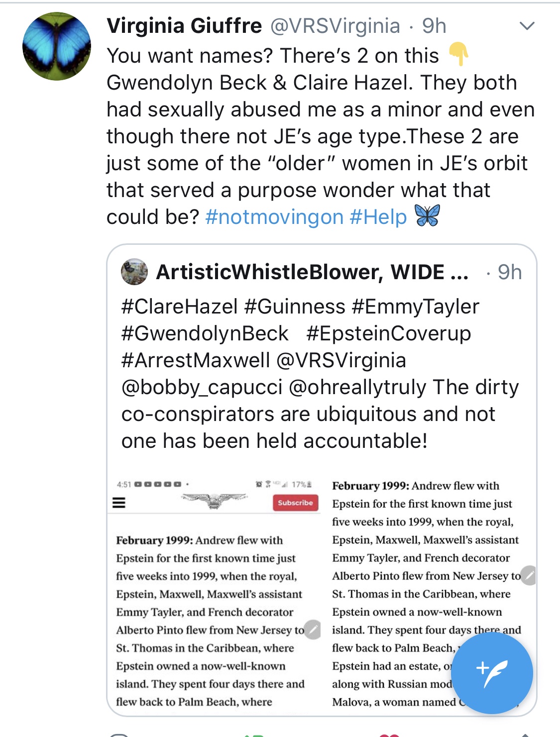
Task: Expand the tweet options chevron
Action: (527, 26)
